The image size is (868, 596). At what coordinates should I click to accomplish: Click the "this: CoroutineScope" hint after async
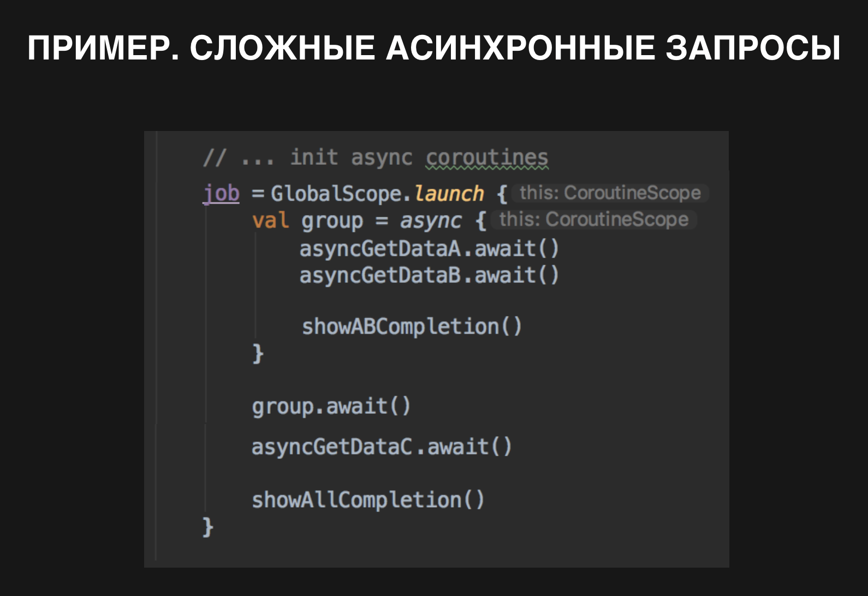(594, 219)
